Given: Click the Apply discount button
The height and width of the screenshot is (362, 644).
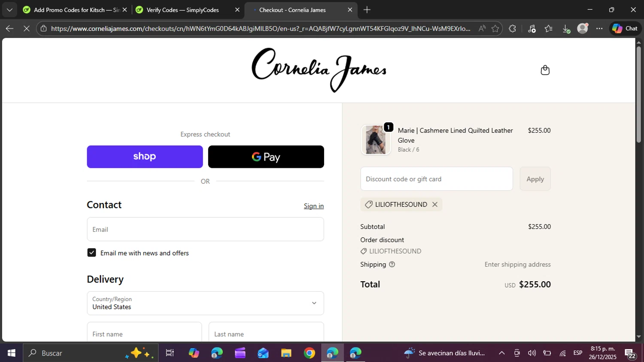Looking at the screenshot, I should (x=535, y=179).
